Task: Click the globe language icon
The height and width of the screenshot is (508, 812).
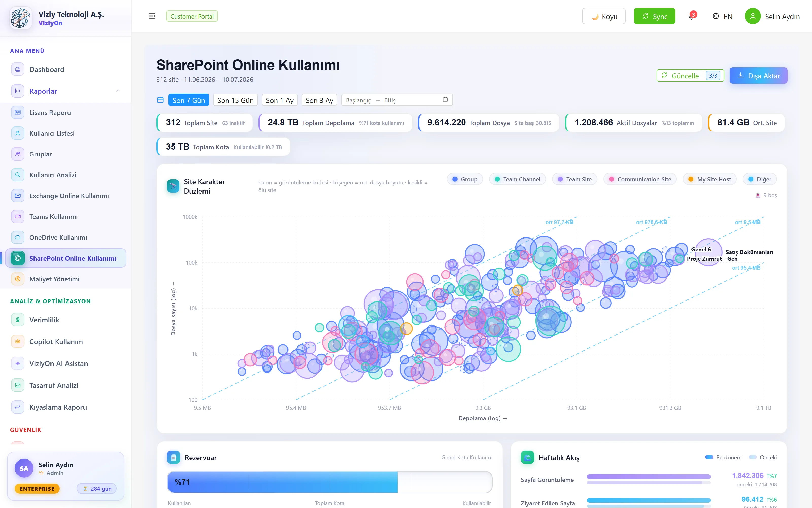Action: [x=716, y=16]
